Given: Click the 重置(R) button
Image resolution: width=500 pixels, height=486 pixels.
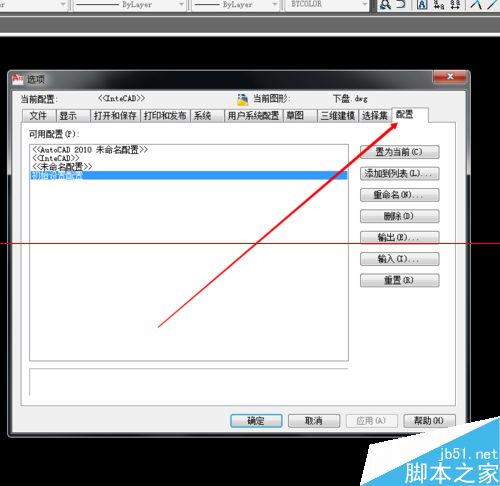Looking at the screenshot, I should (x=400, y=280).
